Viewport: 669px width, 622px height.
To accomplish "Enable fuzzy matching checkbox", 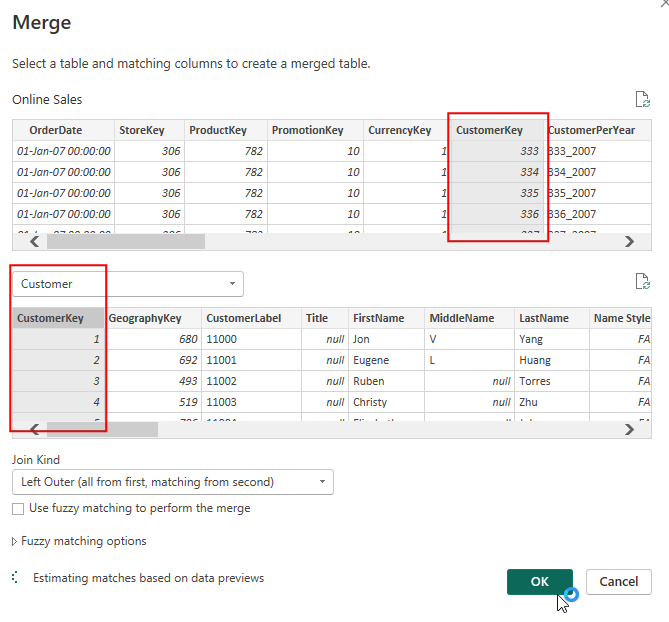I will 18,508.
